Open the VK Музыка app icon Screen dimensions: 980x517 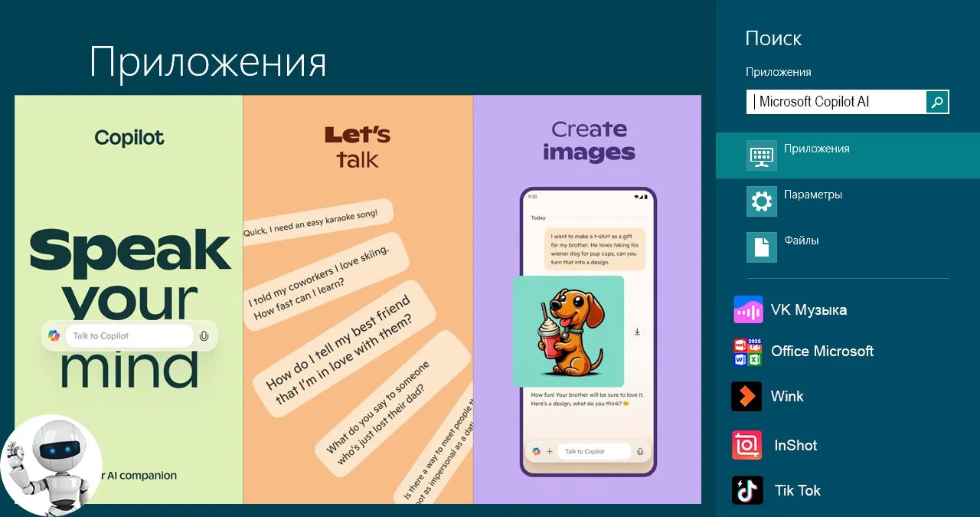(x=748, y=310)
